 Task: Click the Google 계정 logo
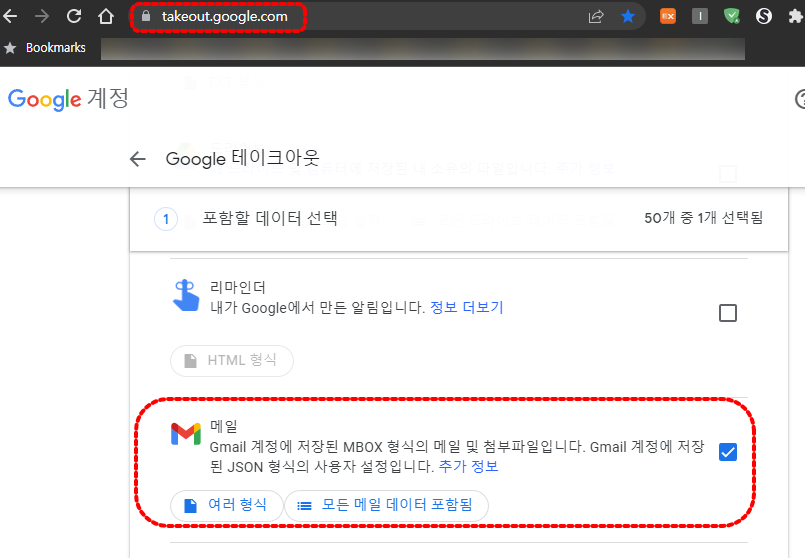pyautogui.click(x=68, y=99)
